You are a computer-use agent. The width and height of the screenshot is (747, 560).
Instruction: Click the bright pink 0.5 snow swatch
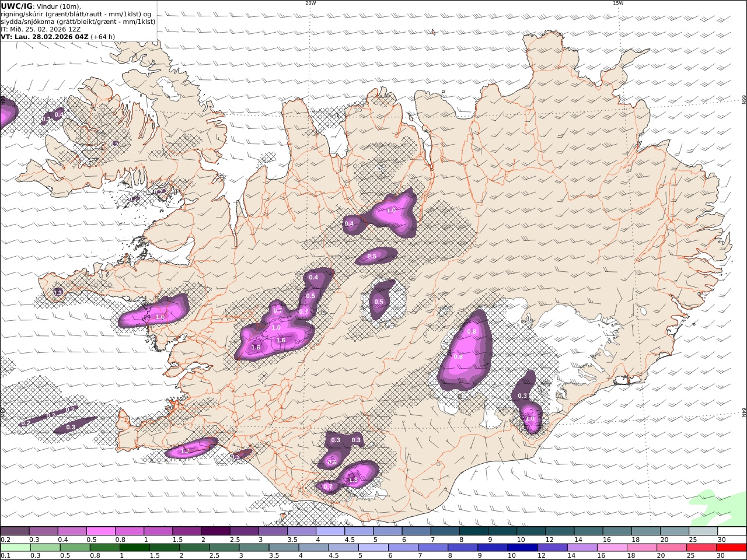[101, 531]
